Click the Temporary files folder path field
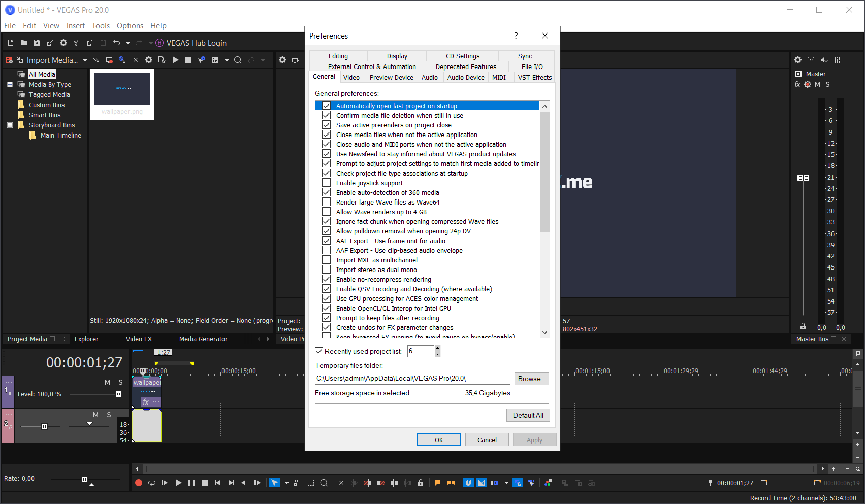Viewport: 865px width, 504px height. (412, 379)
